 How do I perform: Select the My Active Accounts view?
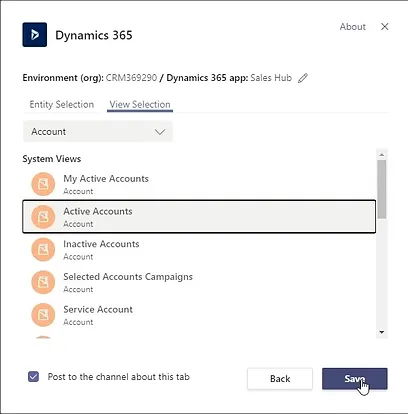click(199, 184)
